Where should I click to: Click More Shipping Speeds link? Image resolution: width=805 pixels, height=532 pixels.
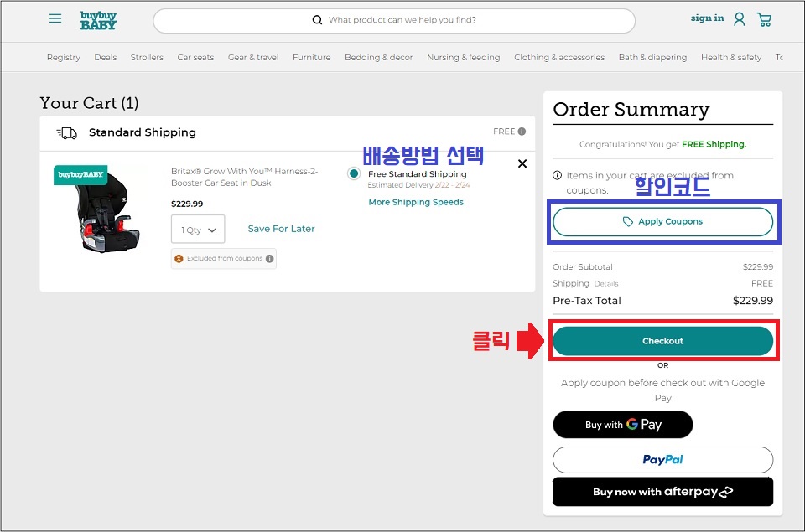click(416, 202)
